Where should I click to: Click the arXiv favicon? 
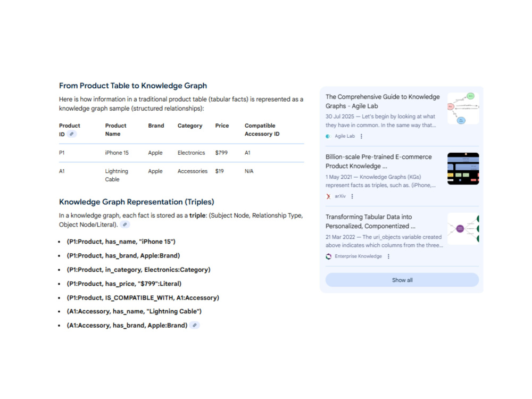tap(328, 196)
